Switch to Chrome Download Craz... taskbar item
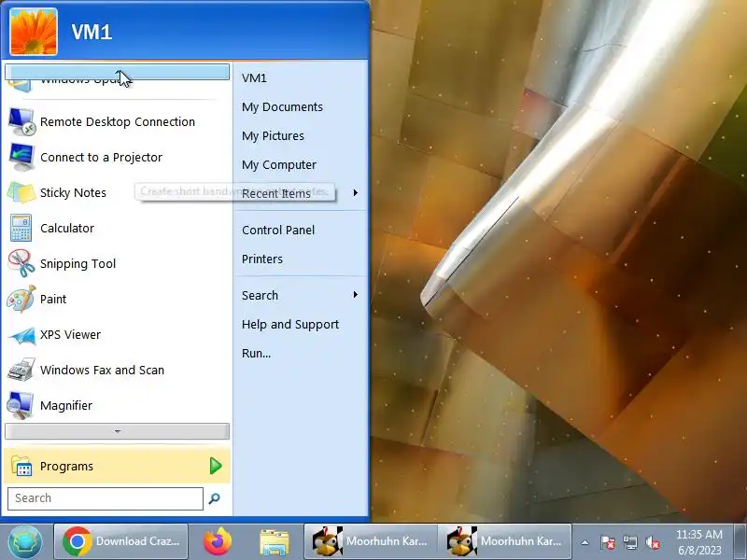The height and width of the screenshot is (560, 747). (x=121, y=541)
